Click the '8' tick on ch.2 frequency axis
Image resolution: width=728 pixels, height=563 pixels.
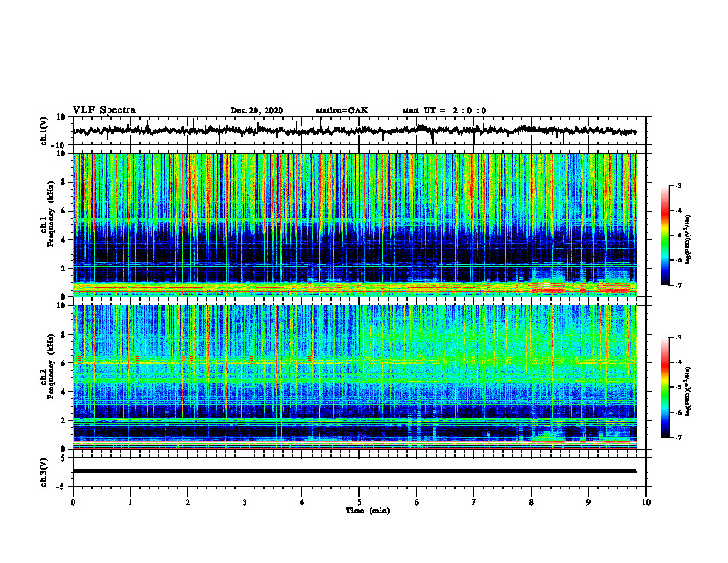coord(63,335)
